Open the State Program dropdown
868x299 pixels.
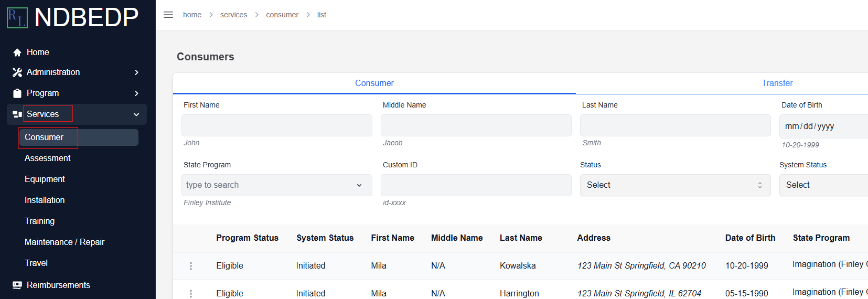click(x=277, y=185)
